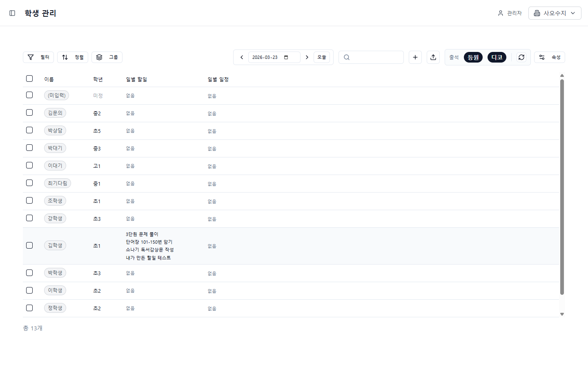Click the student search input field
This screenshot has width=588, height=368.
pos(376,57)
